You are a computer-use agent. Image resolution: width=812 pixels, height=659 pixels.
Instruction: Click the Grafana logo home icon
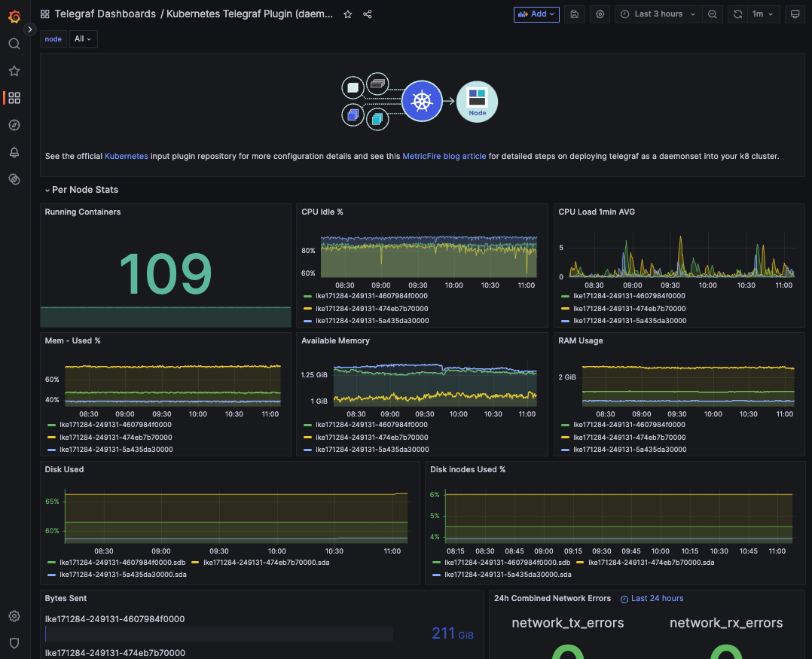tap(14, 17)
